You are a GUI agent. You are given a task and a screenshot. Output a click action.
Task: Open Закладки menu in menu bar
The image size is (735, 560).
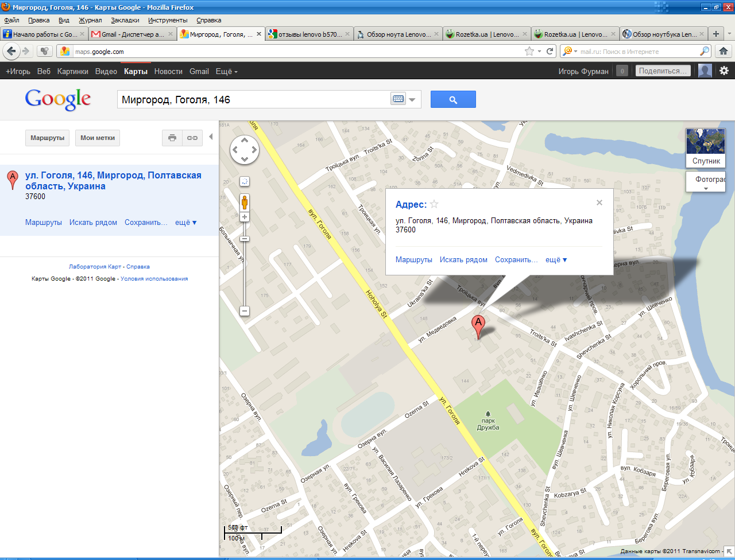(x=125, y=20)
